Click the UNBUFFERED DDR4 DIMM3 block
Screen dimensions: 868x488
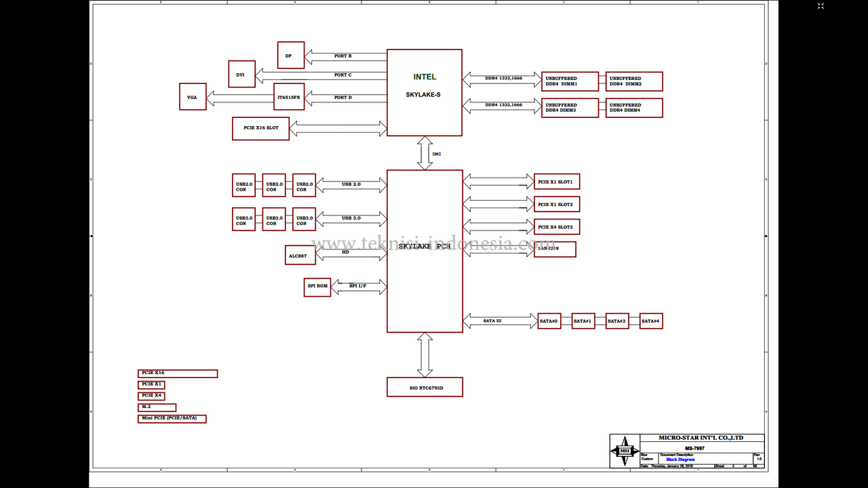570,108
